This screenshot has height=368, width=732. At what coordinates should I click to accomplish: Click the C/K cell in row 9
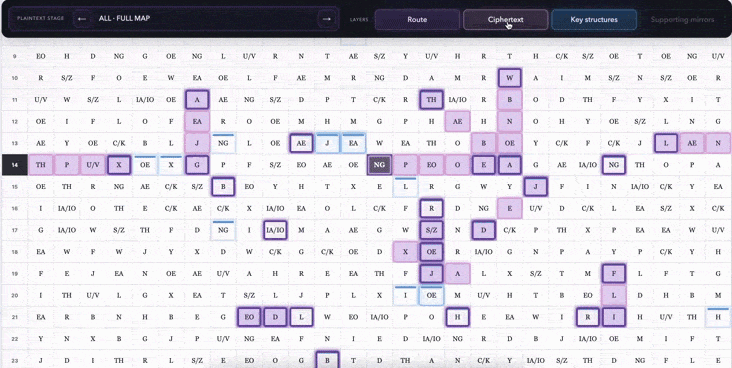point(562,57)
